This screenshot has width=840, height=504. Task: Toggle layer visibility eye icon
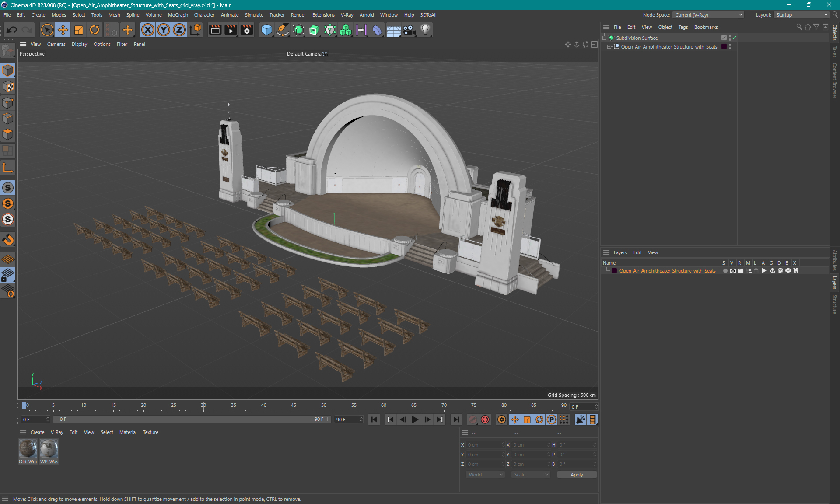click(733, 271)
